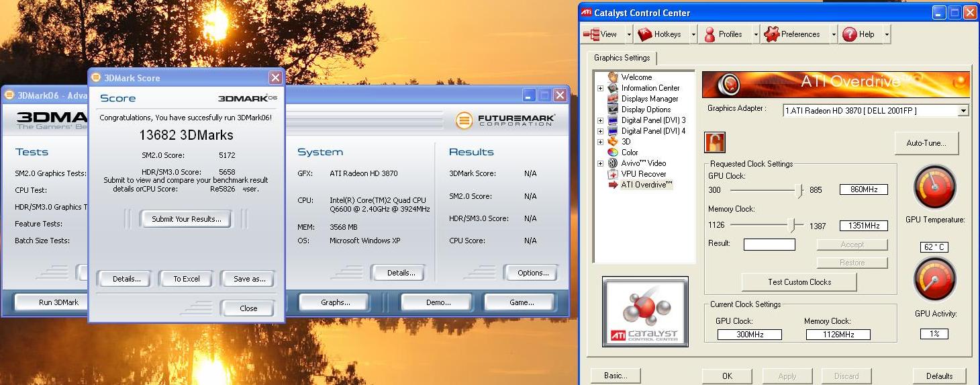Adjust the Memory Clock slider handle
The width and height of the screenshot is (980, 385).
pyautogui.click(x=793, y=226)
